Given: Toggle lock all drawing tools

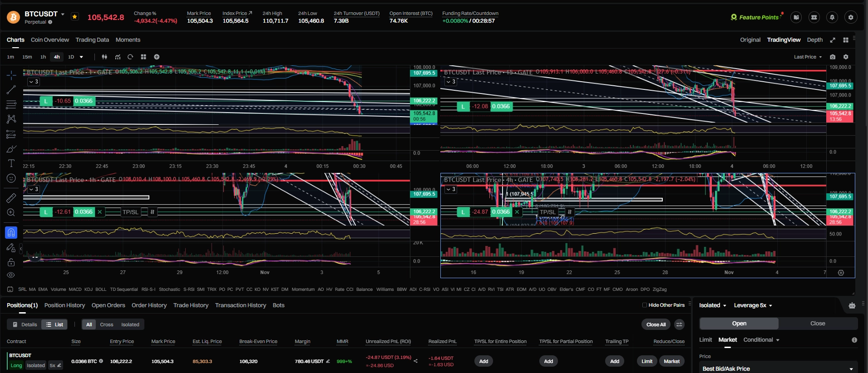Looking at the screenshot, I should 11,262.
